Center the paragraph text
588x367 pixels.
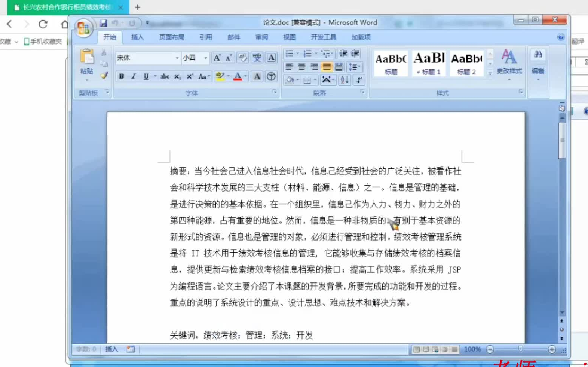click(302, 67)
